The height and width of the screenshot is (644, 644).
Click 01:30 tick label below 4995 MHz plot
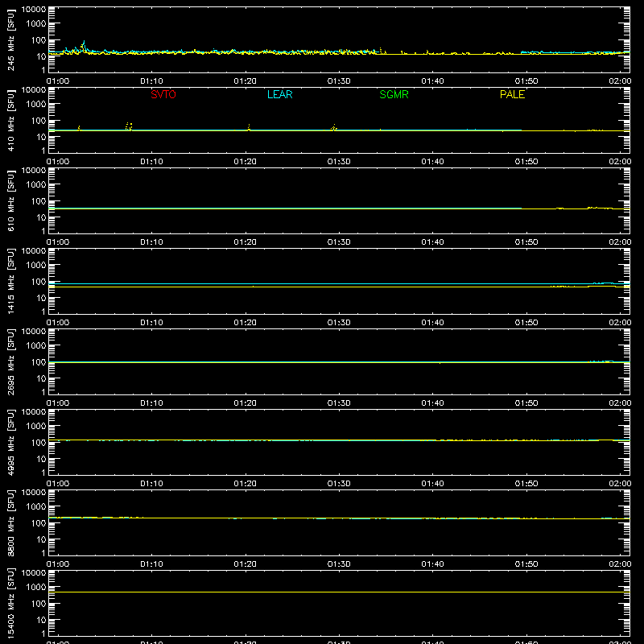(x=339, y=484)
